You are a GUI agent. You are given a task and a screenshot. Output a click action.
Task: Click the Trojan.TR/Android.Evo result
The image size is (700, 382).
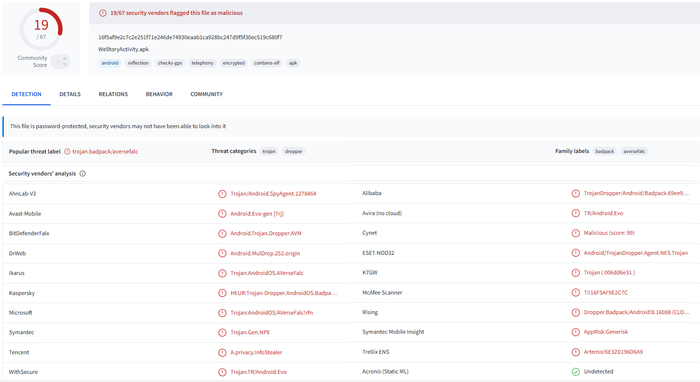pyautogui.click(x=258, y=372)
